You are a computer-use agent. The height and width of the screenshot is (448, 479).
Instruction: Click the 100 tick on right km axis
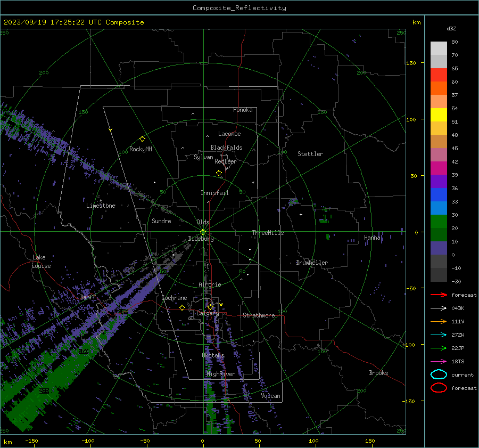[411, 119]
